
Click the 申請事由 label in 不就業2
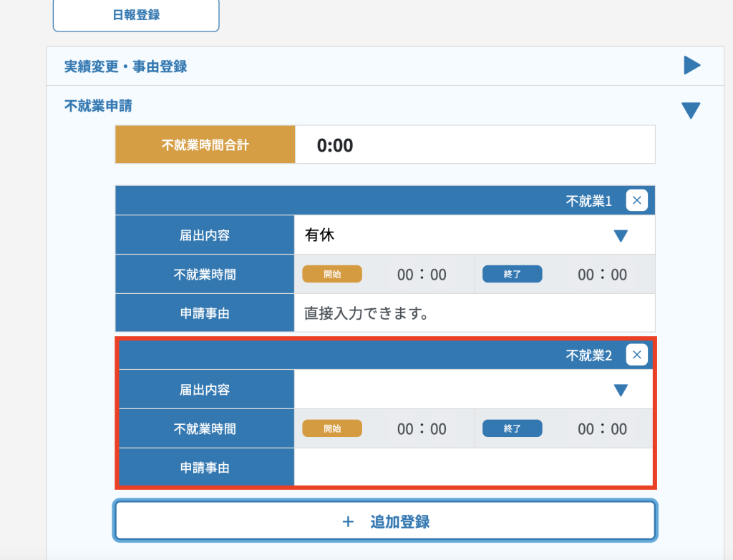click(x=206, y=467)
